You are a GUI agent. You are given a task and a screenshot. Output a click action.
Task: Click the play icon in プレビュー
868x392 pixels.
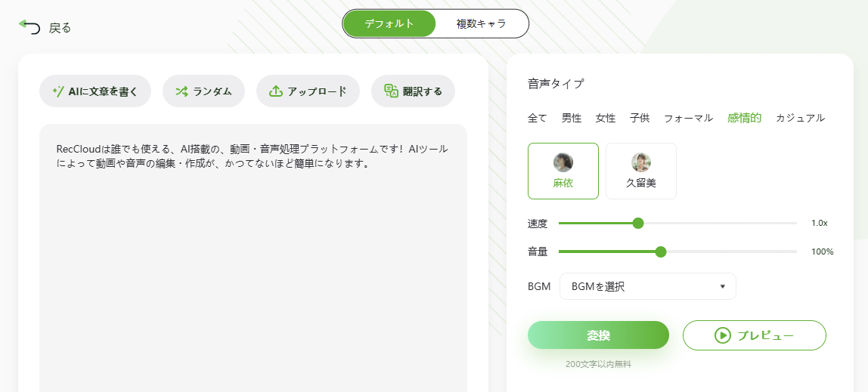722,335
